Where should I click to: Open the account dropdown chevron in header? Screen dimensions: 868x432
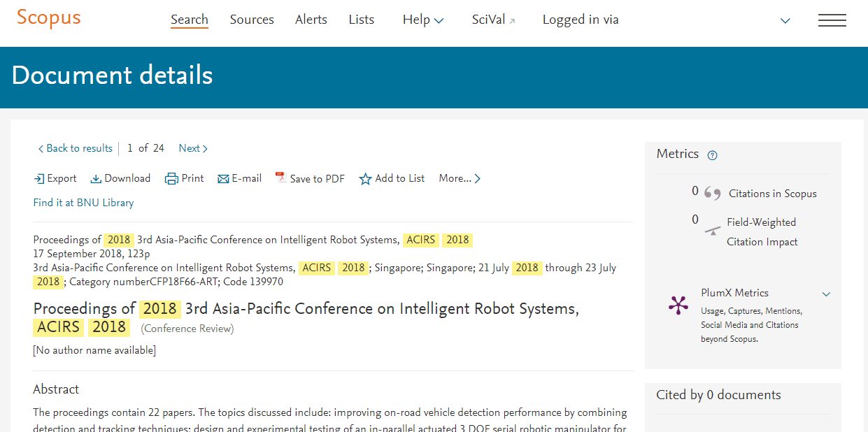(x=785, y=21)
